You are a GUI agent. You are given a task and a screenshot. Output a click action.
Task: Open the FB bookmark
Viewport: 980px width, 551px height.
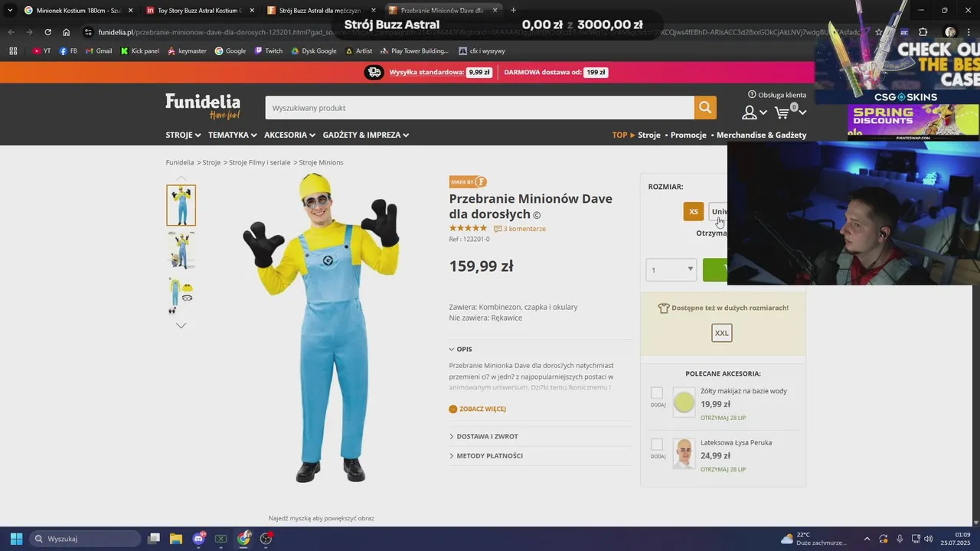pyautogui.click(x=68, y=51)
